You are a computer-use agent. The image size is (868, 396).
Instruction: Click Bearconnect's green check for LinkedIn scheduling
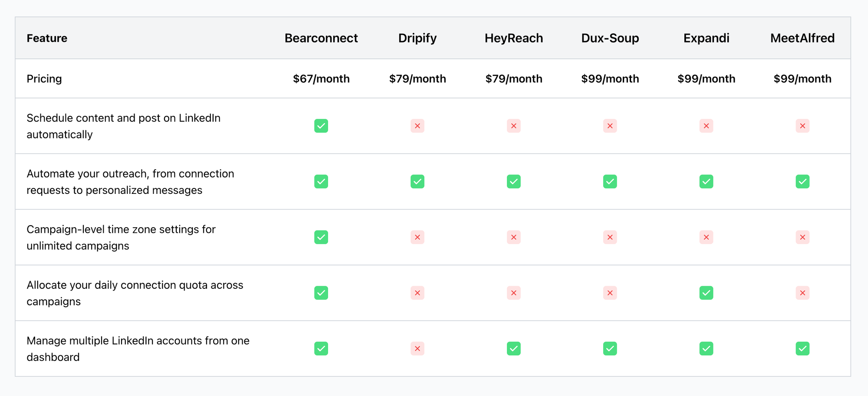[x=321, y=126]
